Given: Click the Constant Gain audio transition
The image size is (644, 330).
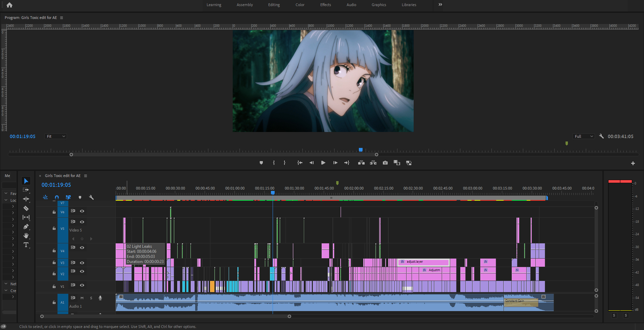Looking at the screenshot, I should tap(521, 302).
